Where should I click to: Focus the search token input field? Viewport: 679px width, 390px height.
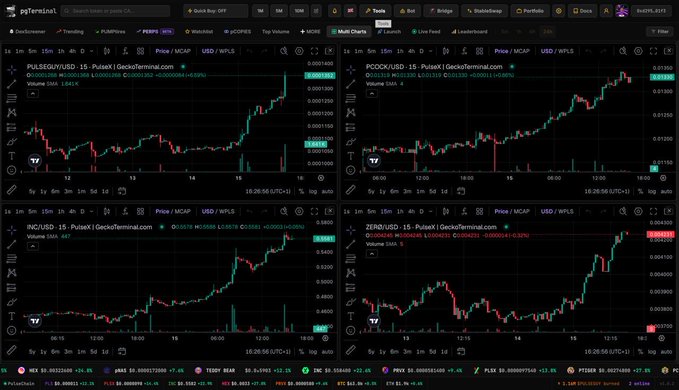tap(116, 11)
